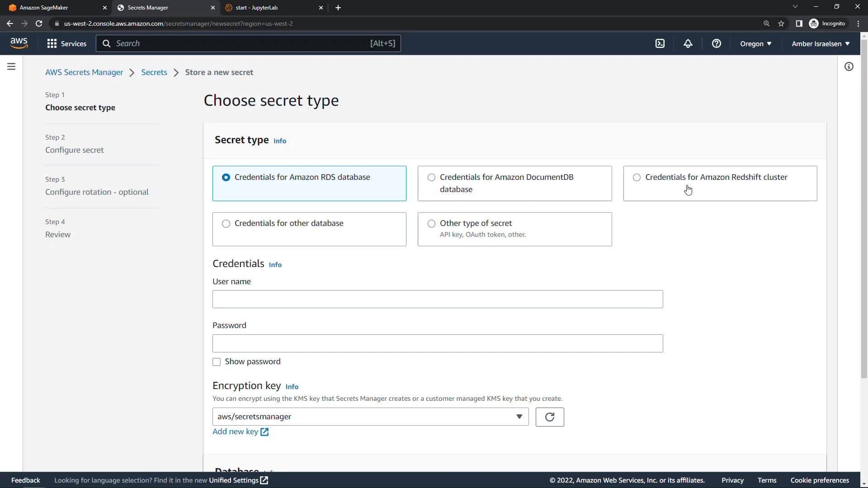
Task: Open the Services grid menu
Action: [66, 43]
